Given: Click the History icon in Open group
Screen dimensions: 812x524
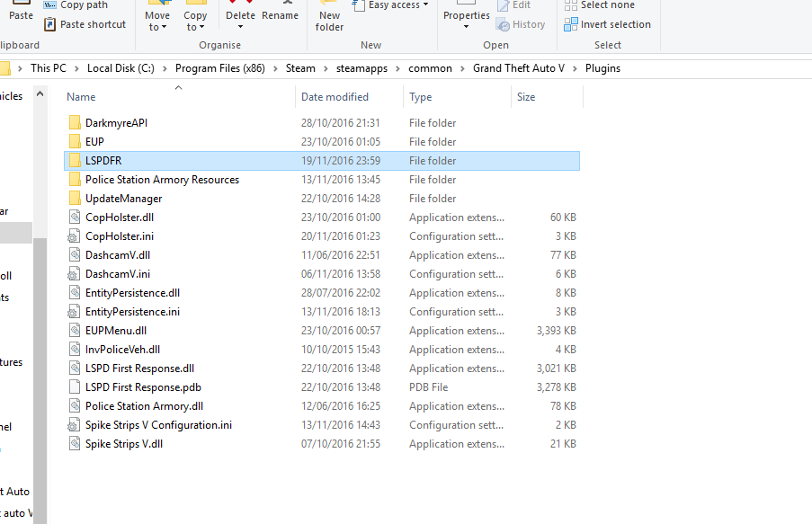Looking at the screenshot, I should point(503,24).
